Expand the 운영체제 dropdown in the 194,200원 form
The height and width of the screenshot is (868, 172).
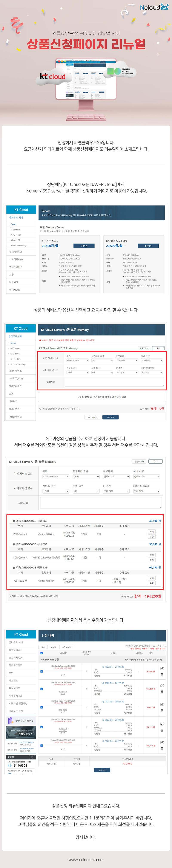point(116,477)
